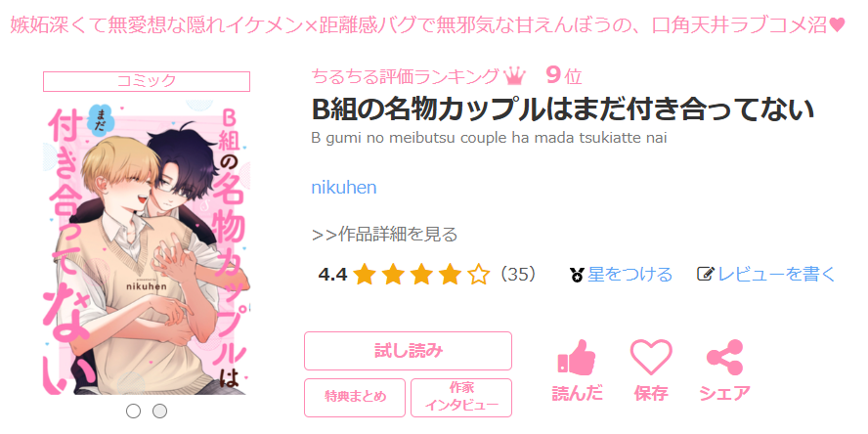Viewport: 868px width, 434px height.
Task: Click the コミック category label
Action: 147,81
